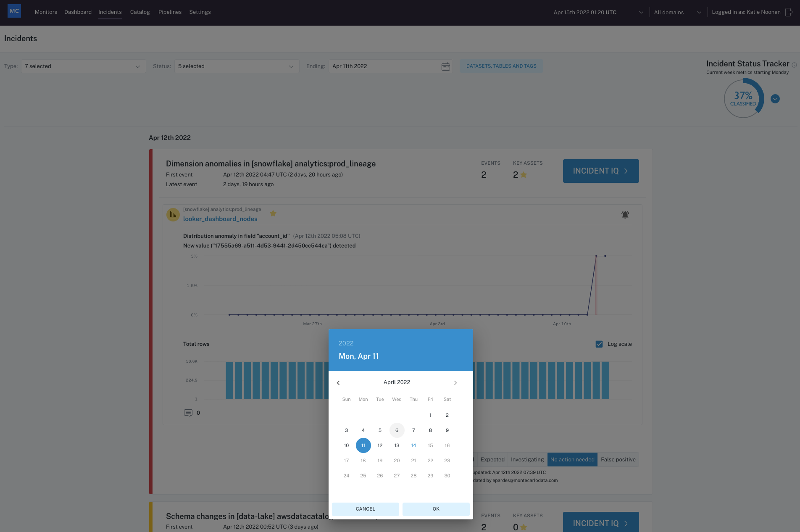
Task: Open the Dashboard nav item
Action: (78, 12)
